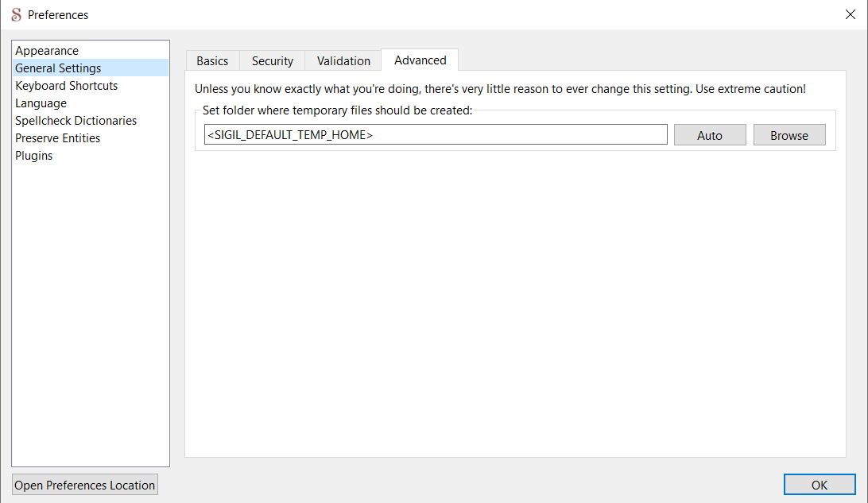Open Keyboard Shortcuts preferences
868x503 pixels.
(x=66, y=86)
